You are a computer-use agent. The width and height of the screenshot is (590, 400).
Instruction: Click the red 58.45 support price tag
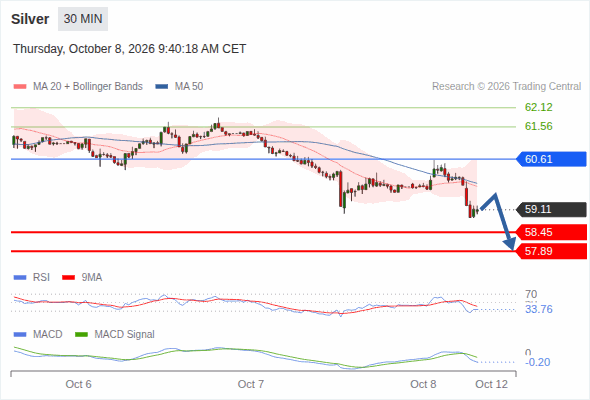(551, 232)
